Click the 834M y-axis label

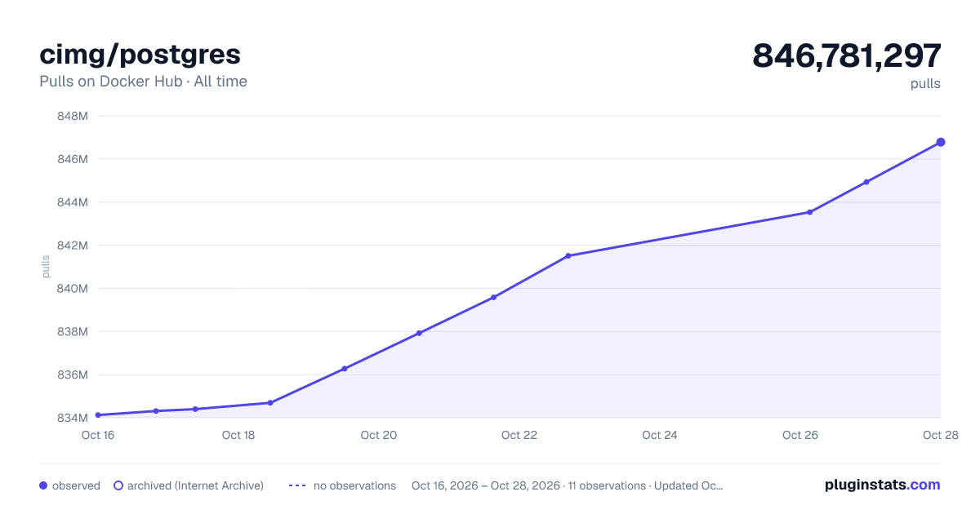pos(73,419)
